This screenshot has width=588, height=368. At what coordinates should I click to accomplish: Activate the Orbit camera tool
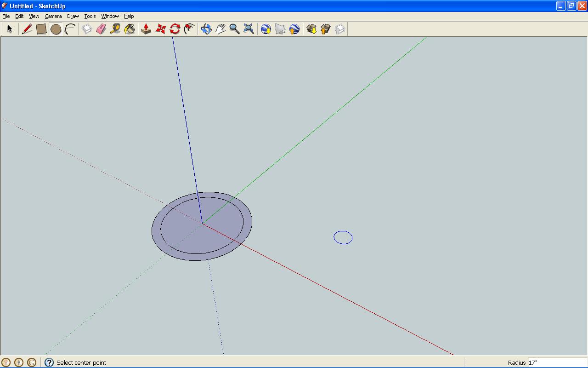click(206, 29)
